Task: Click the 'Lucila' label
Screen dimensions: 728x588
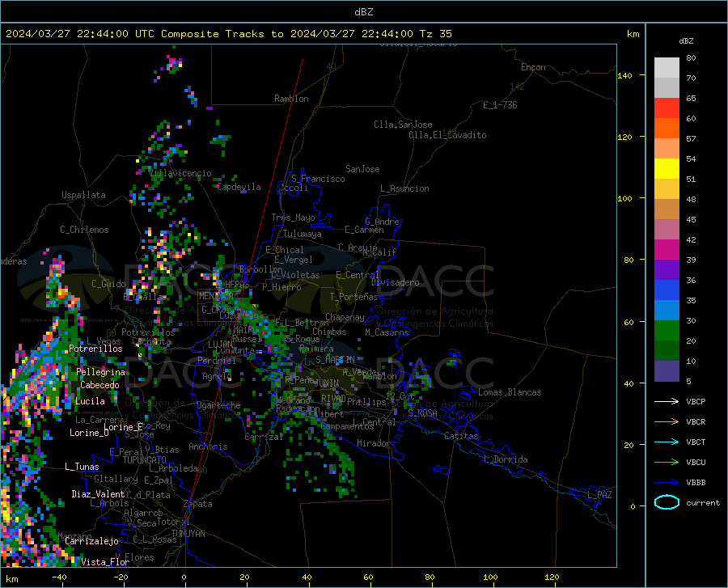Action: pos(90,401)
